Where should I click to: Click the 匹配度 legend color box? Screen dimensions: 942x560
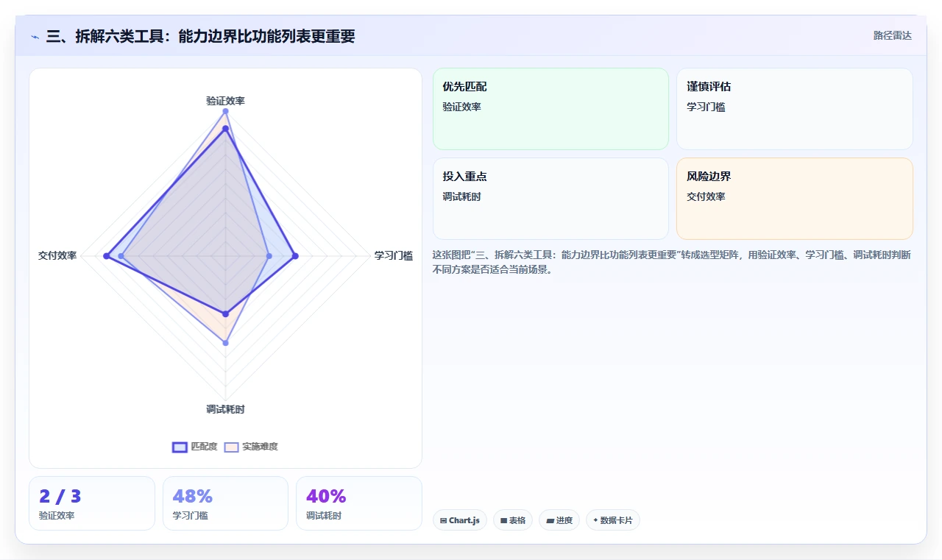[x=180, y=447]
